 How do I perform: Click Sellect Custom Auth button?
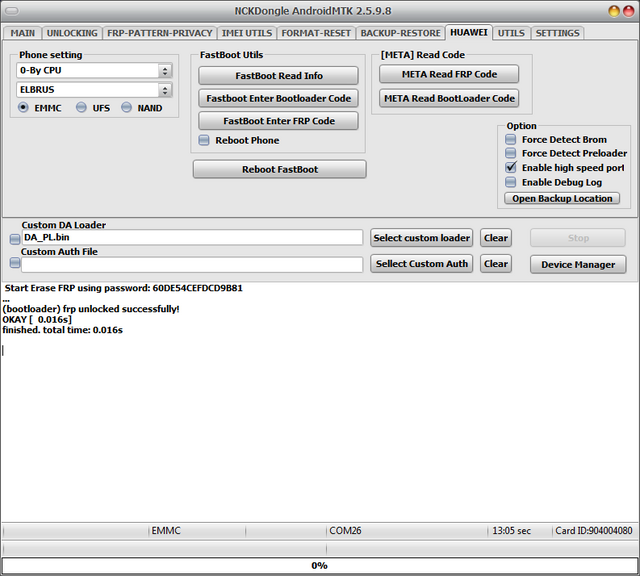coord(422,264)
